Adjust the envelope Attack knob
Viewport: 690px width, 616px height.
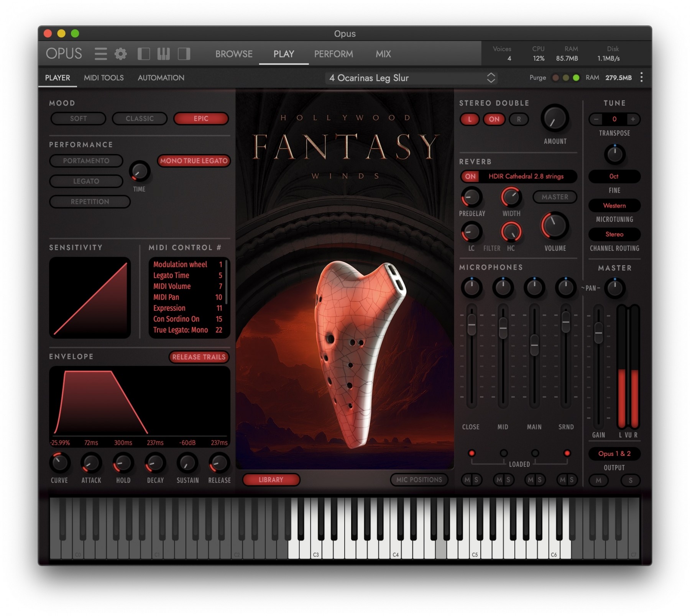(91, 463)
